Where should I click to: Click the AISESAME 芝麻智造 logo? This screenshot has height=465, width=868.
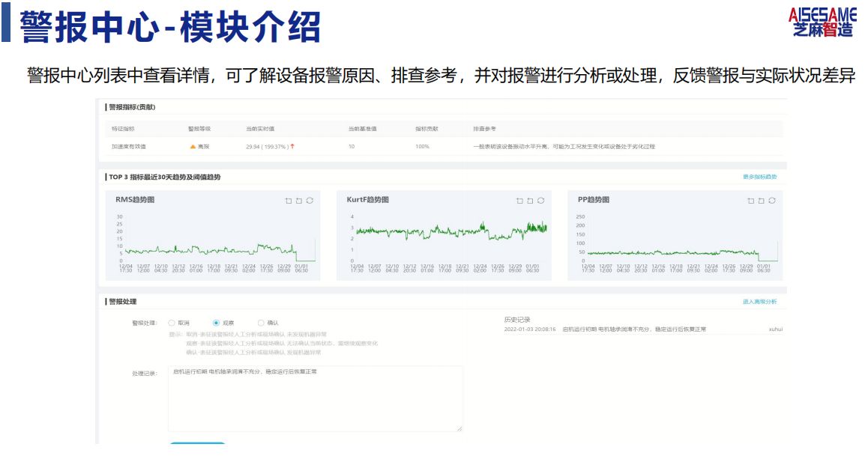(822, 22)
